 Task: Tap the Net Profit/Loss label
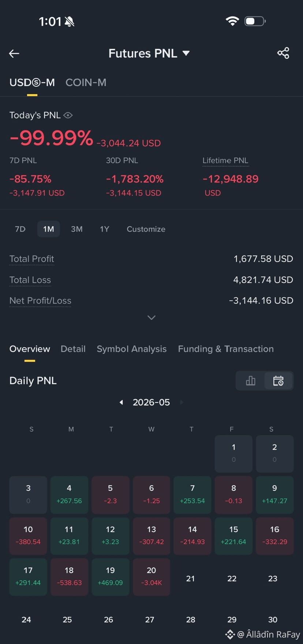[x=40, y=301]
